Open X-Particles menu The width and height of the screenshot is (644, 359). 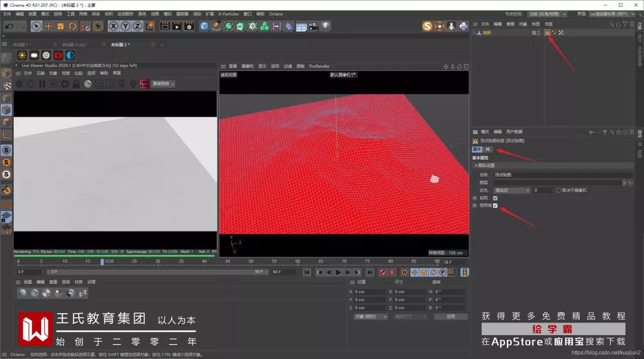(x=228, y=14)
